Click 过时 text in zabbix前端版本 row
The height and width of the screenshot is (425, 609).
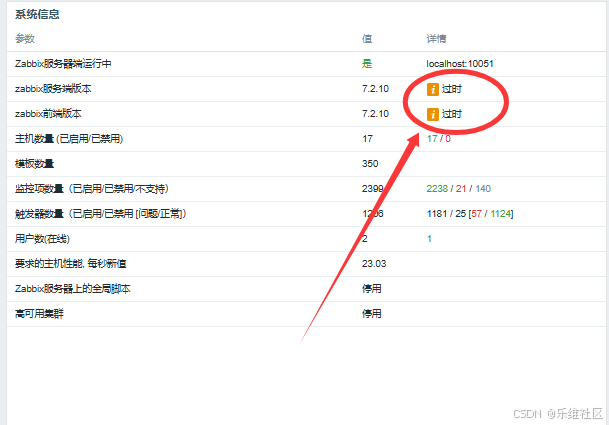click(452, 114)
